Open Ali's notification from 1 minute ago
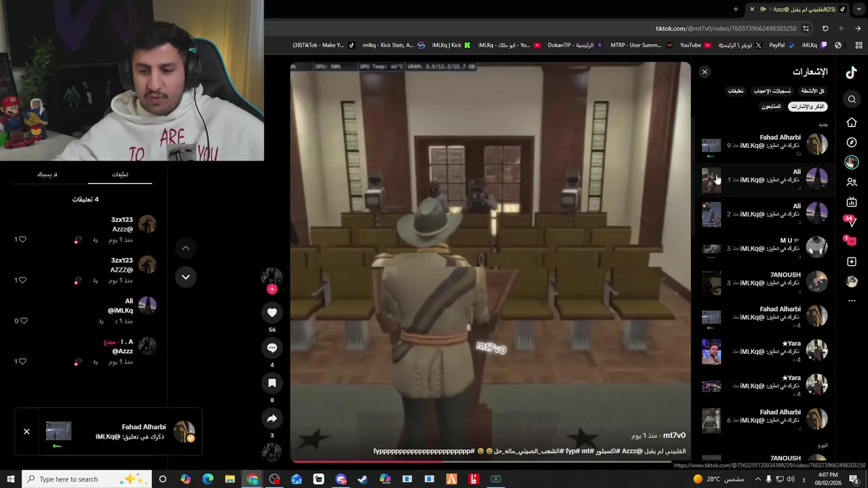This screenshot has height=488, width=868. pyautogui.click(x=765, y=178)
